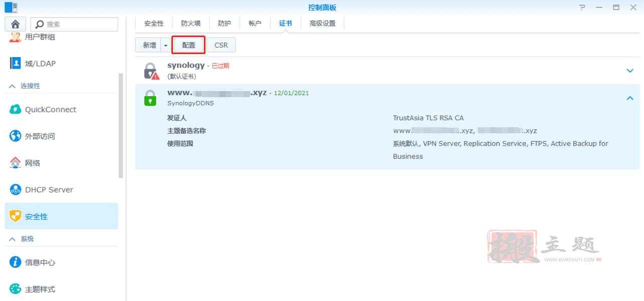The width and height of the screenshot is (644, 301).
Task: Click the CSR button
Action: click(x=221, y=45)
